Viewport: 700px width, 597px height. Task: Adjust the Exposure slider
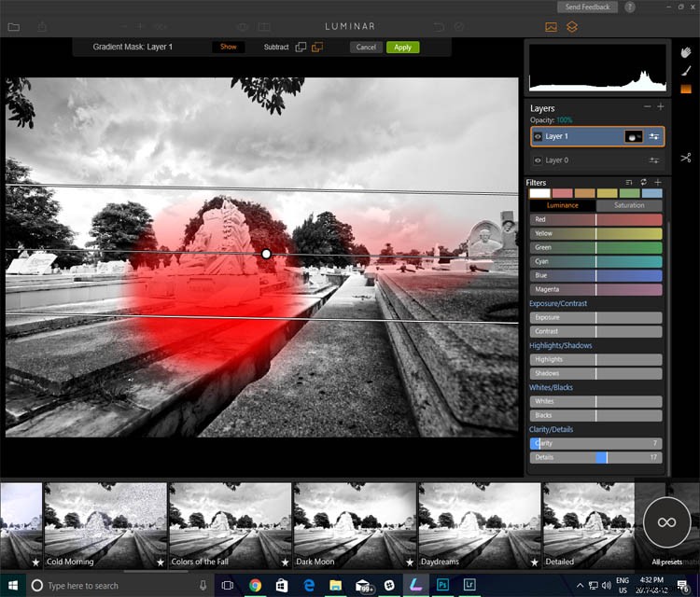pos(596,318)
